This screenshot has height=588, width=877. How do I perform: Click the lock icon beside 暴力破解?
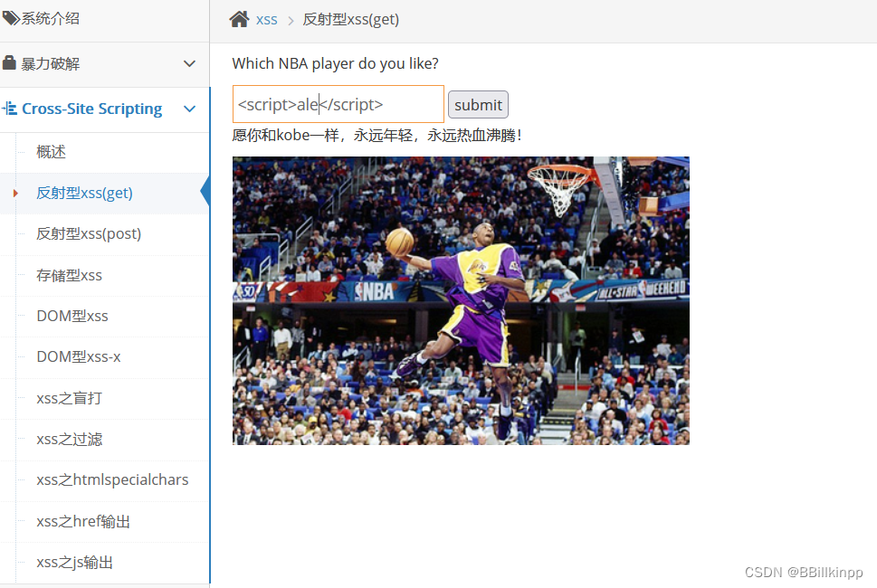point(9,62)
